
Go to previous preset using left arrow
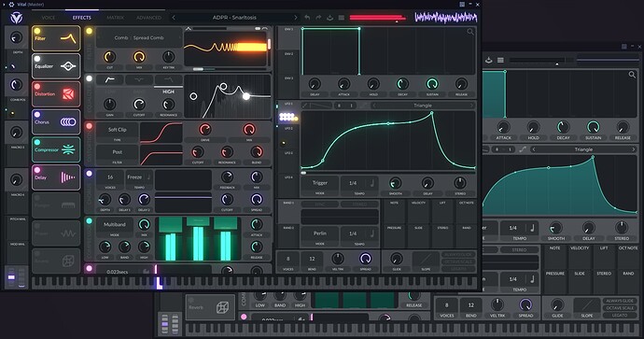point(174,18)
